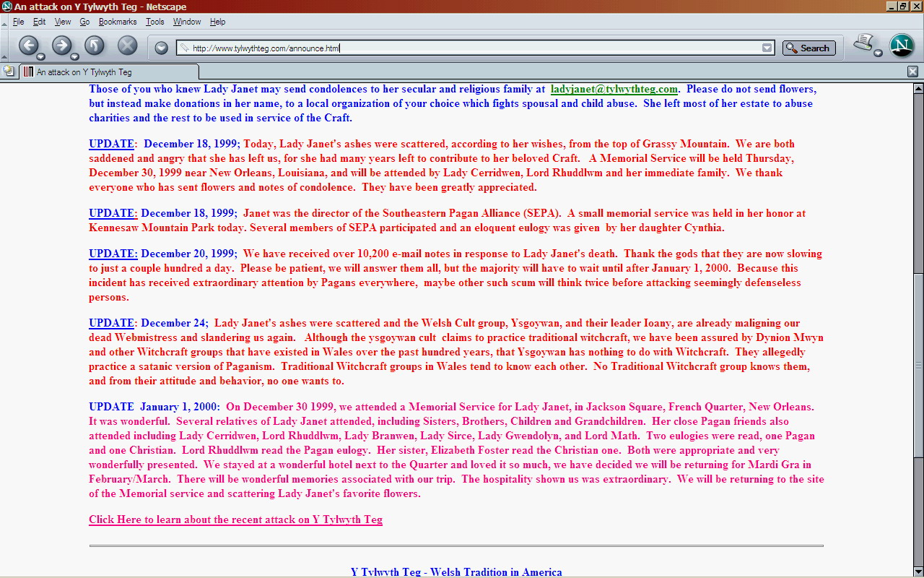Open the Go menu
The height and width of the screenshot is (578, 924).
84,22
